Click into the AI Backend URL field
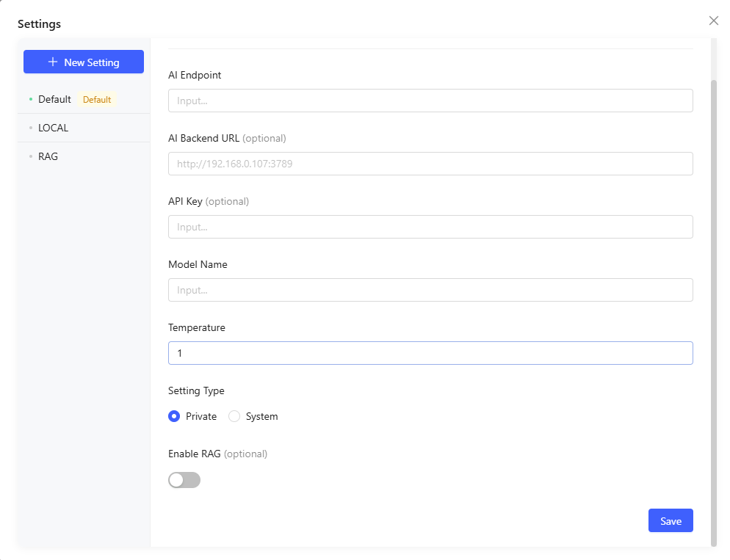The width and height of the screenshot is (730, 560). pyautogui.click(x=430, y=164)
